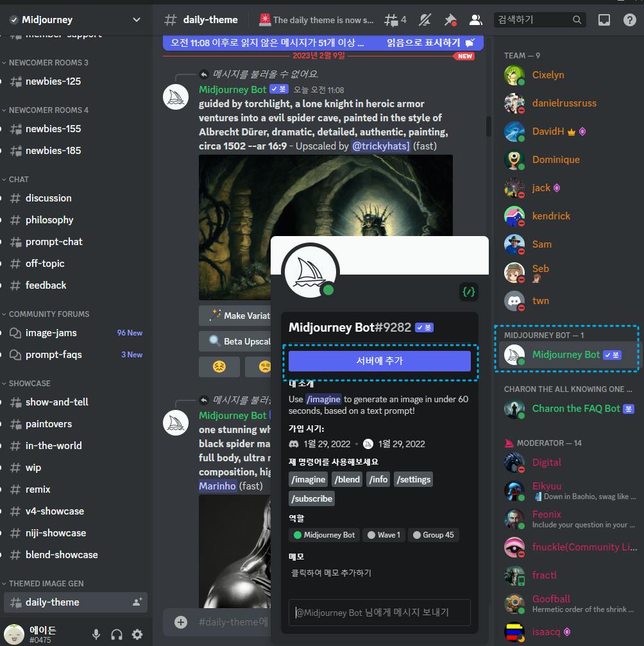Open the help question mark icon

tap(630, 20)
